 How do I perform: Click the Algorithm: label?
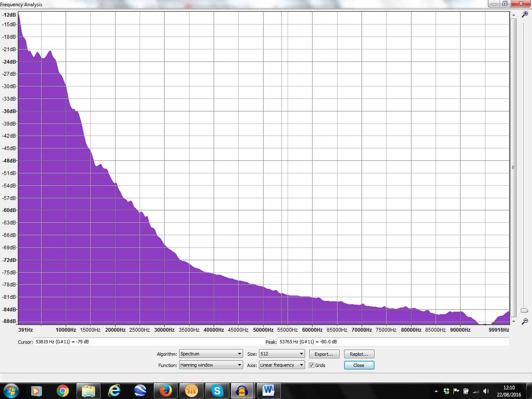pyautogui.click(x=167, y=355)
